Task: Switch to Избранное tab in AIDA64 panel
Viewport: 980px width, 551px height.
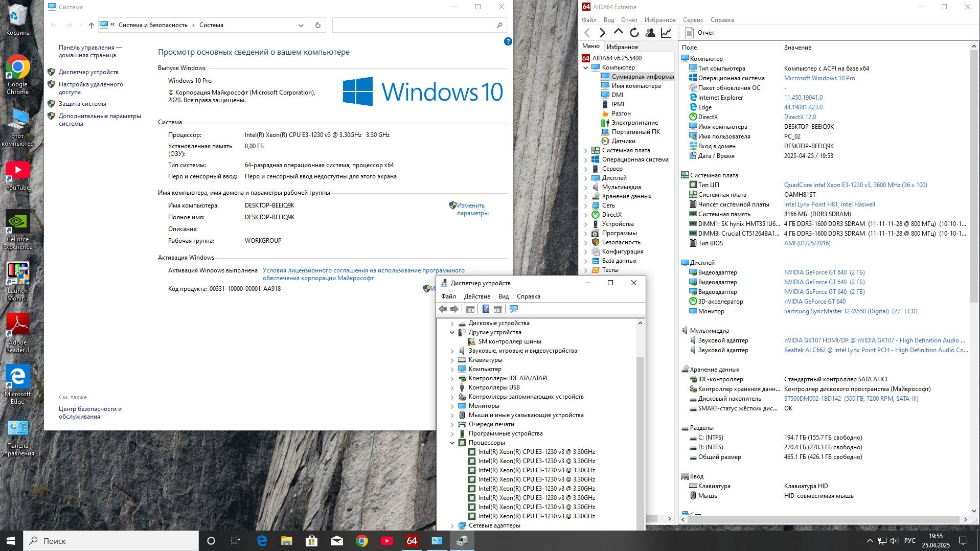Action: click(622, 47)
